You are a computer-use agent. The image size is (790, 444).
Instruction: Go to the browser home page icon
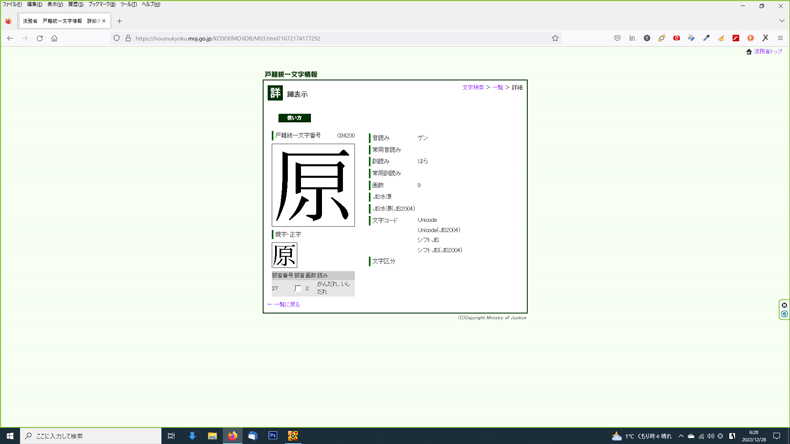[x=54, y=38]
